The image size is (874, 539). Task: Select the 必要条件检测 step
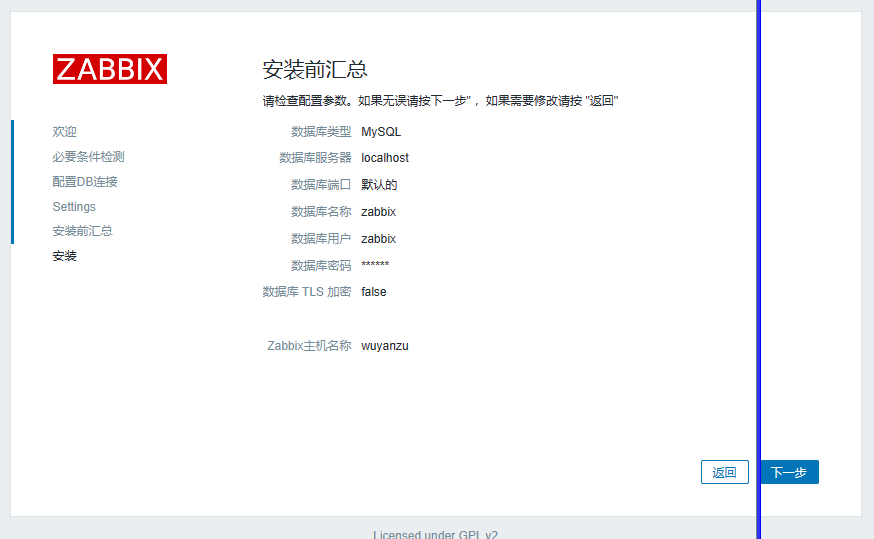click(x=89, y=157)
